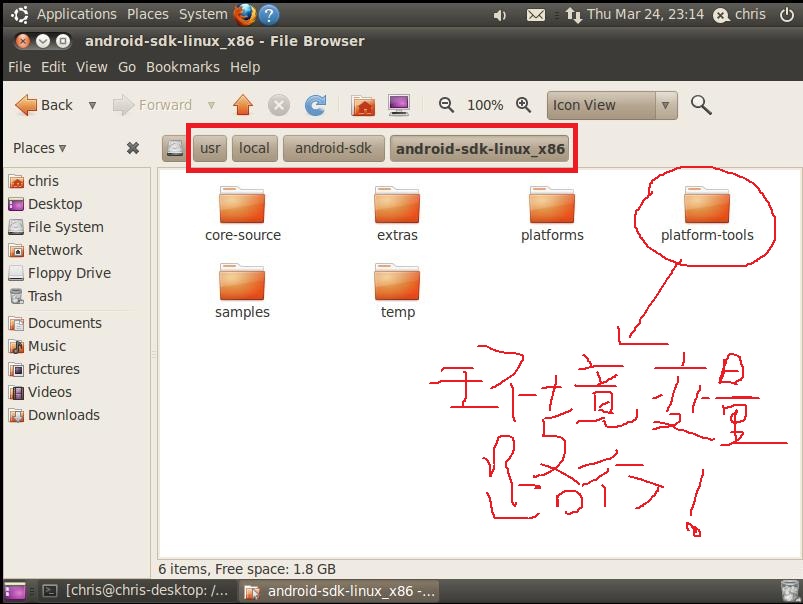Open the File menu

click(x=19, y=68)
